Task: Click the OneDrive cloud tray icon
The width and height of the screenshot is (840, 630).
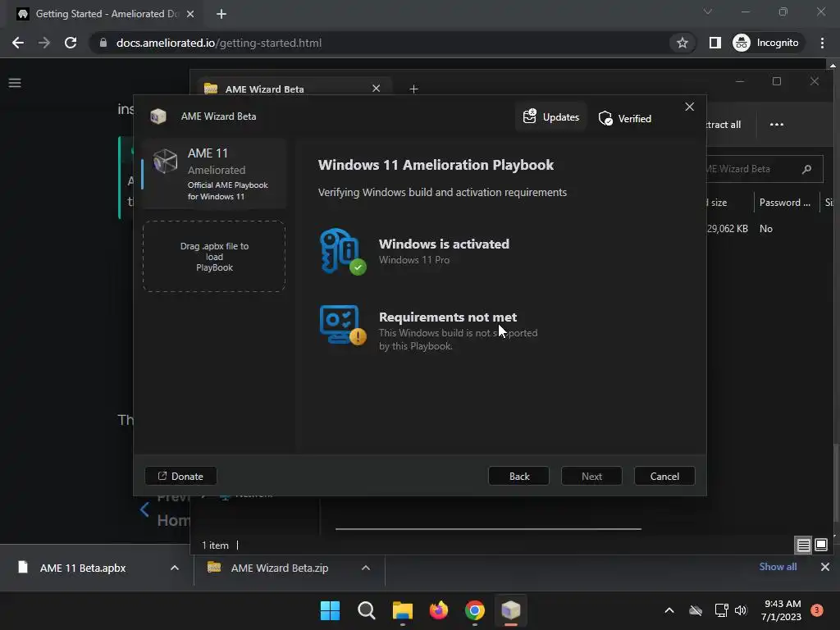Action: pyautogui.click(x=696, y=610)
